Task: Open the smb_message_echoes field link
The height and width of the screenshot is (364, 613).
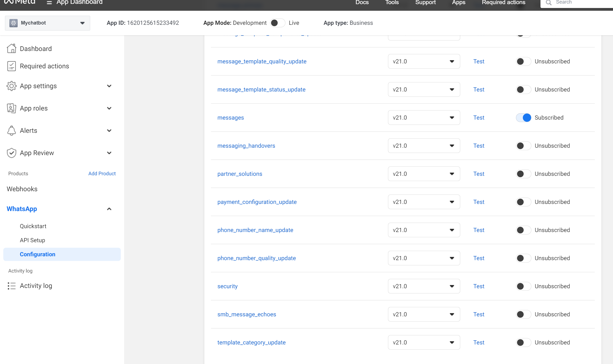Action: pos(247,314)
